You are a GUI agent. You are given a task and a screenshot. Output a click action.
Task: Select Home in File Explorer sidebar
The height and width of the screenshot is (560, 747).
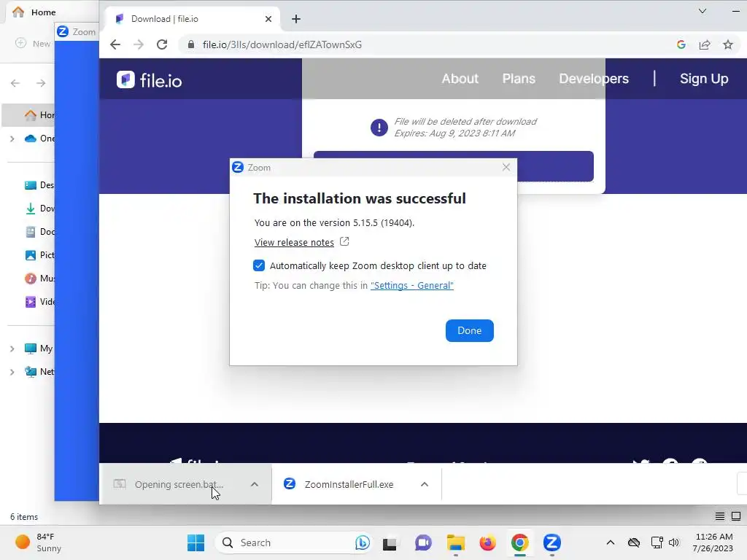point(28,114)
